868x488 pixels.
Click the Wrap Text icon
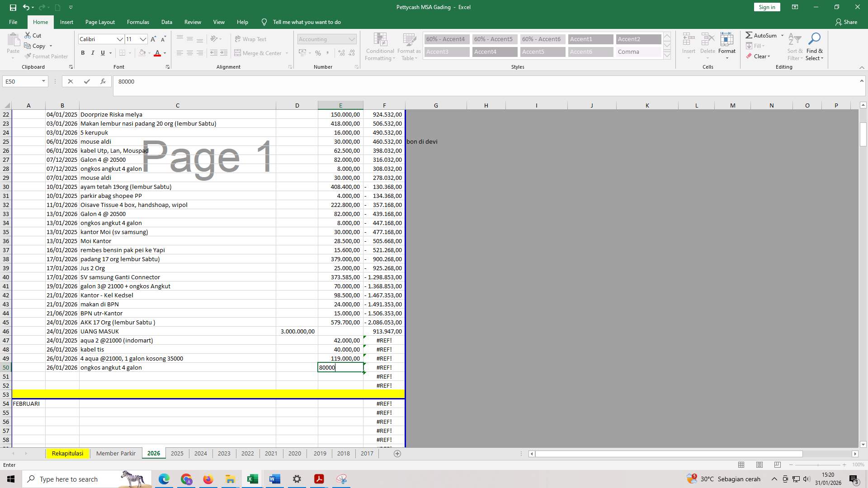[x=238, y=39]
